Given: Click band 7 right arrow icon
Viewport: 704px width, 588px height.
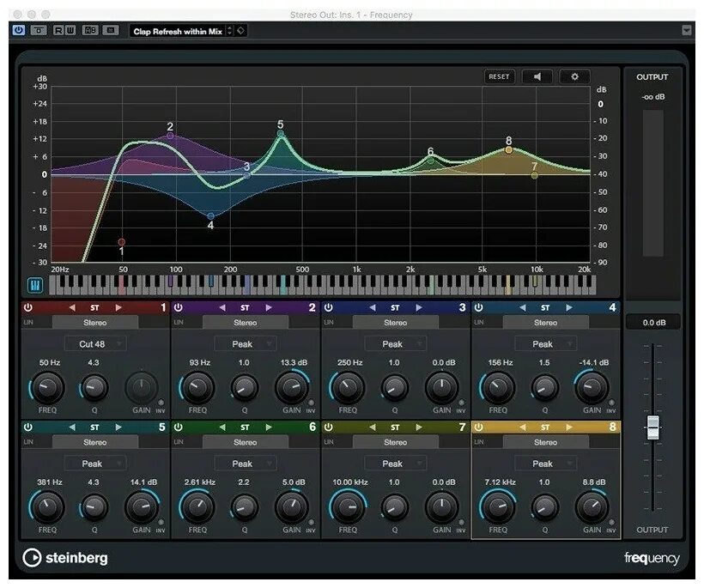Looking at the screenshot, I should click(x=418, y=427).
